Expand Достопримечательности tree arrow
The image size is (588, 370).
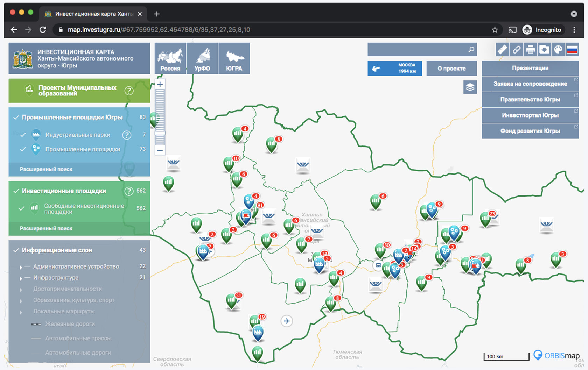(21, 290)
